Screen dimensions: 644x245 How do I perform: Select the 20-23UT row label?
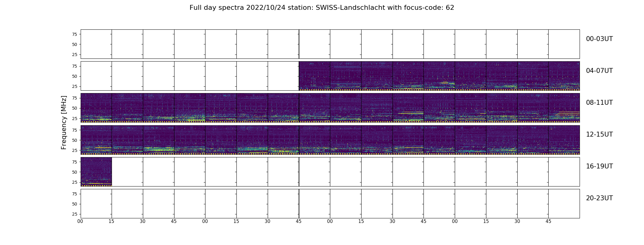click(x=599, y=198)
